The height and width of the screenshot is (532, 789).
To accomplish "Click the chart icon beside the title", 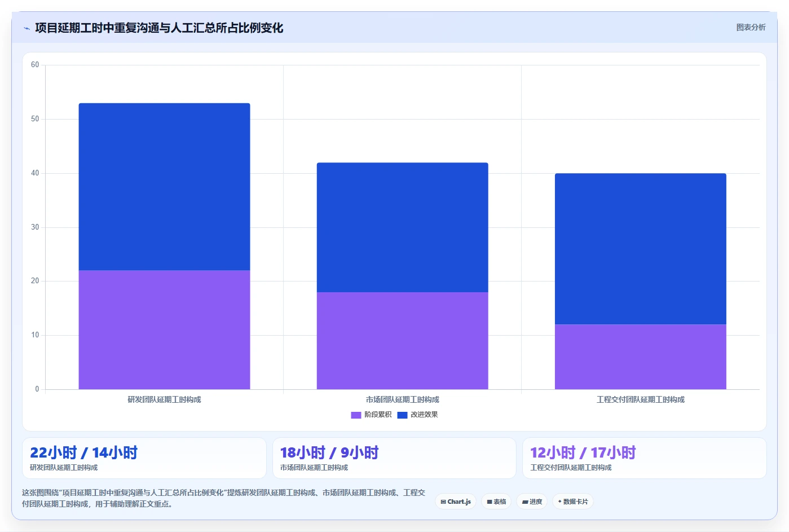I will click(27, 28).
